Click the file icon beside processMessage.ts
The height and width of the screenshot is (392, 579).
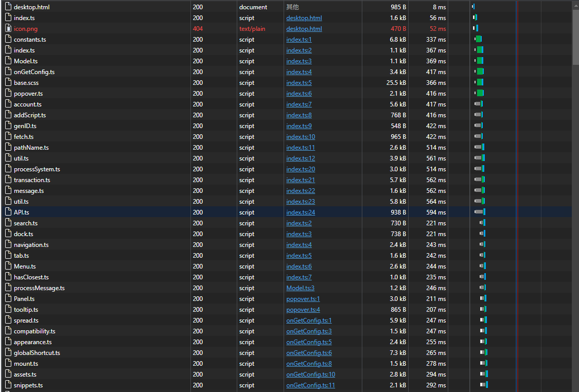click(8, 288)
